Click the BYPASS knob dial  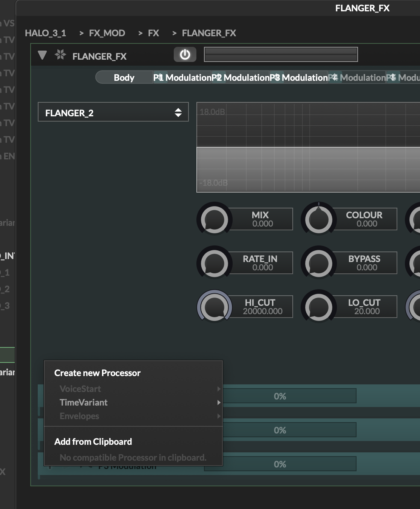pos(319,263)
